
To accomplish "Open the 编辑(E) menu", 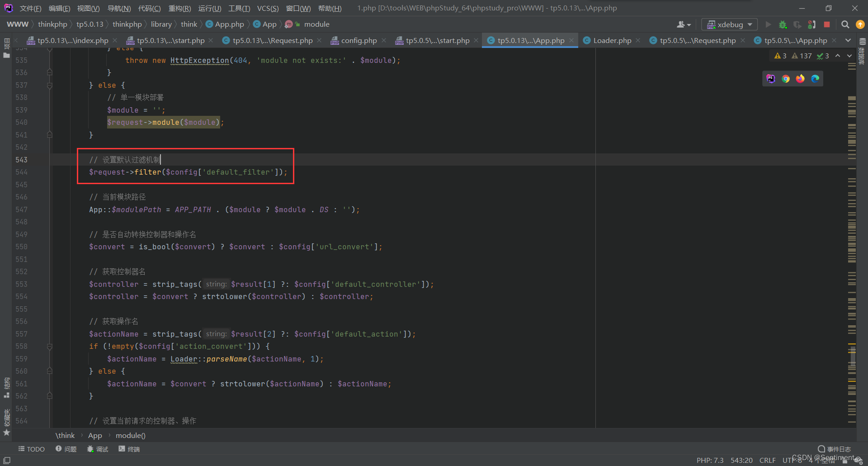I will (x=59, y=8).
